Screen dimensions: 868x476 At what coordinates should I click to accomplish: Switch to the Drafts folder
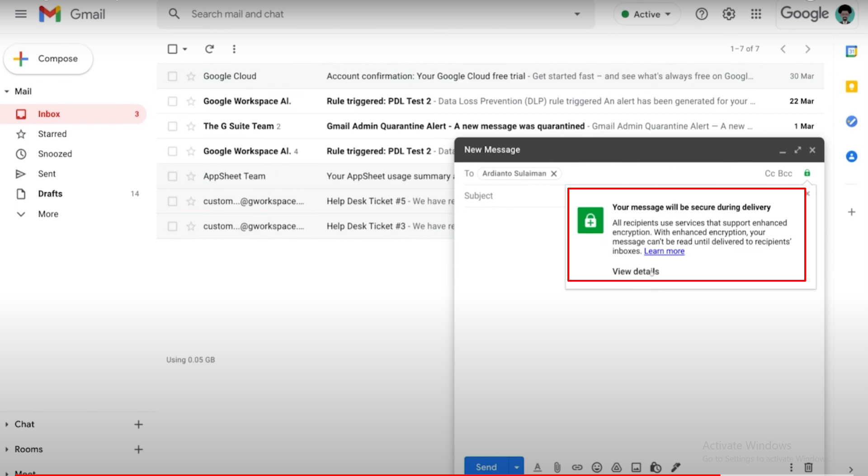click(50, 193)
